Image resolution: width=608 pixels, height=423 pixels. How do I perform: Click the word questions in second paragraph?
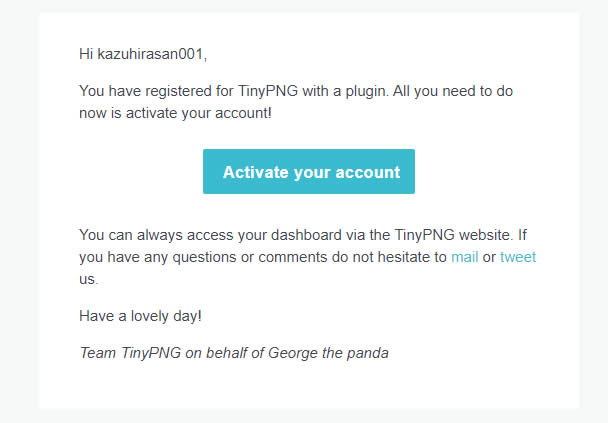tap(204, 257)
